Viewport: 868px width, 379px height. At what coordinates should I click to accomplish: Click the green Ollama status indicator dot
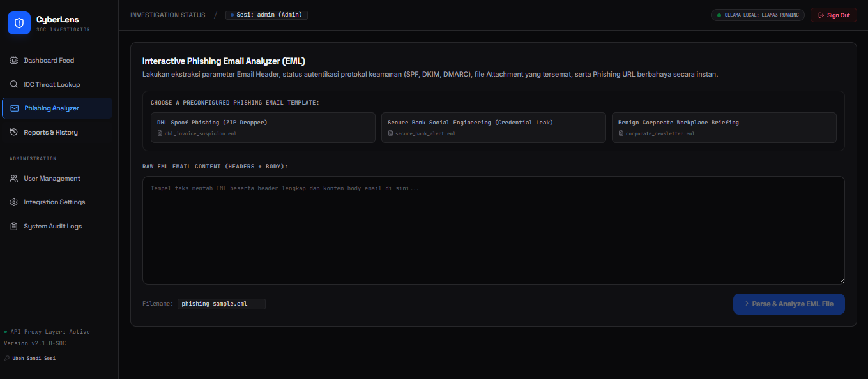719,15
